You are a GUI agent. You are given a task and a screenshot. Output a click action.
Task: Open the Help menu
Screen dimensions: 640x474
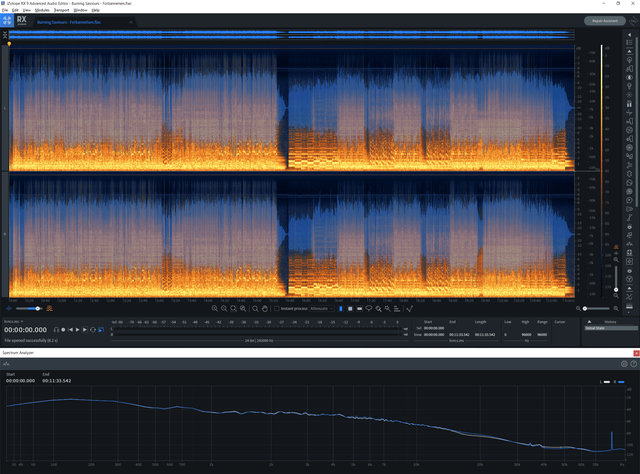pyautogui.click(x=96, y=10)
